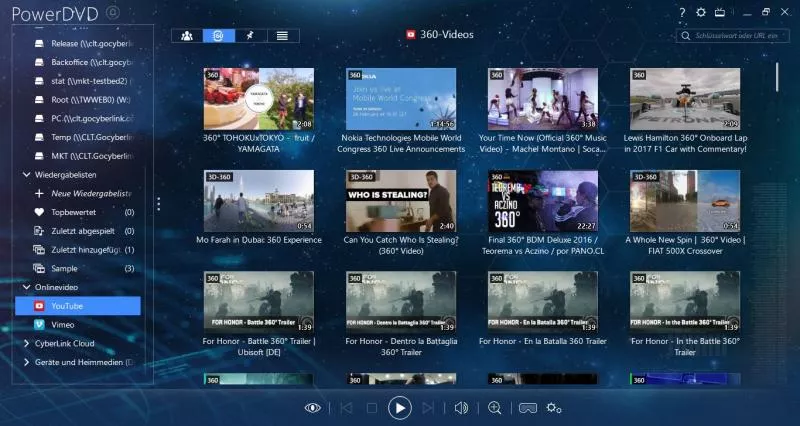Collapse the Wiedergabelisten section
Image resolution: width=800 pixels, height=426 pixels.
pos(27,174)
